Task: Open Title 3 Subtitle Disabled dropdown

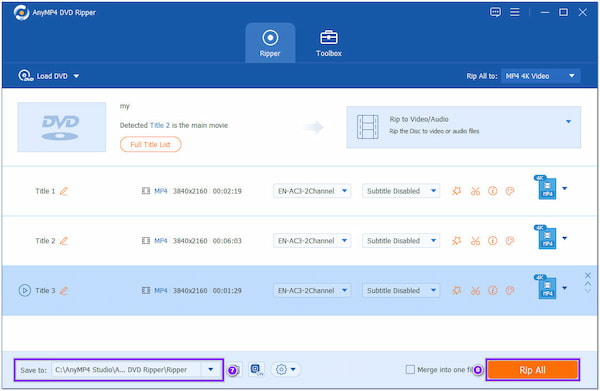Action: tap(401, 290)
